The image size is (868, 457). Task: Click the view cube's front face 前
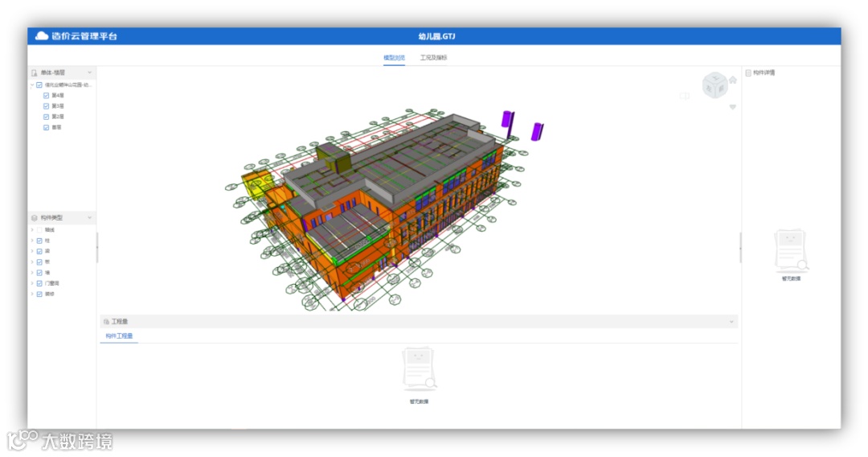[x=721, y=89]
